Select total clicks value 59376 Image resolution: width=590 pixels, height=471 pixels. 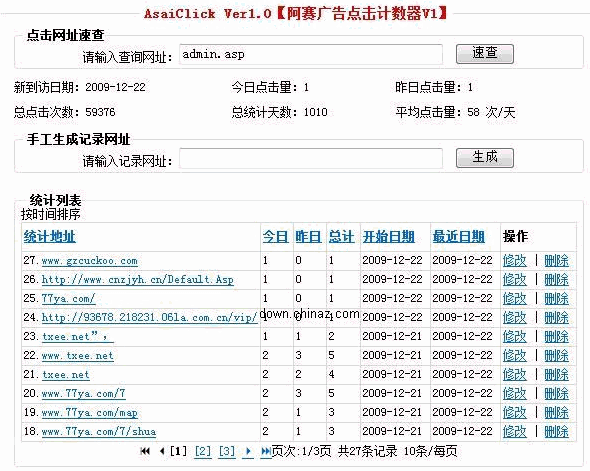(x=100, y=112)
